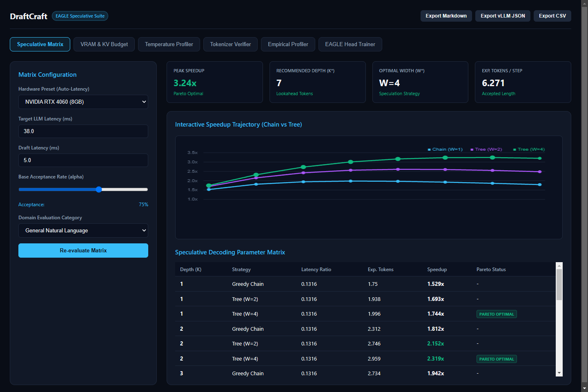The width and height of the screenshot is (588, 392).
Task: Open the Hardware Preset dropdown
Action: pyautogui.click(x=83, y=102)
